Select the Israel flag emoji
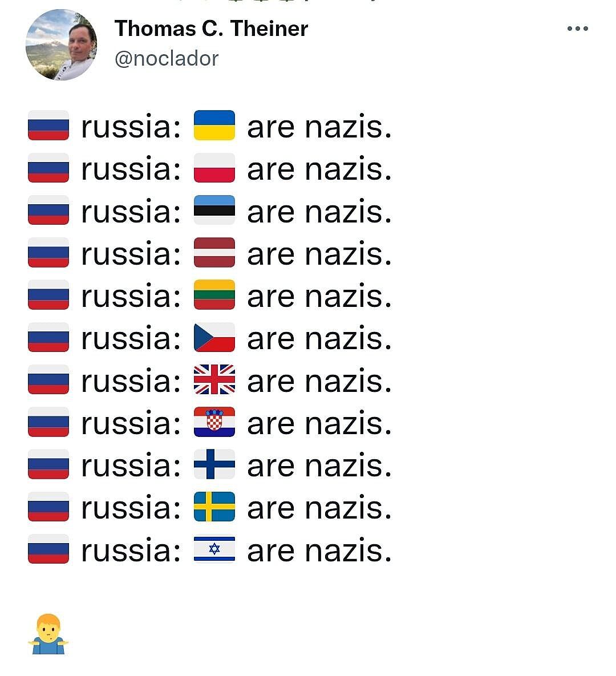 coord(214,549)
